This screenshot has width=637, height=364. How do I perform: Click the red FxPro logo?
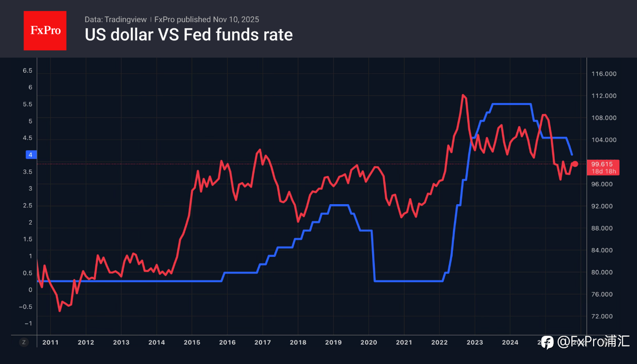[45, 30]
